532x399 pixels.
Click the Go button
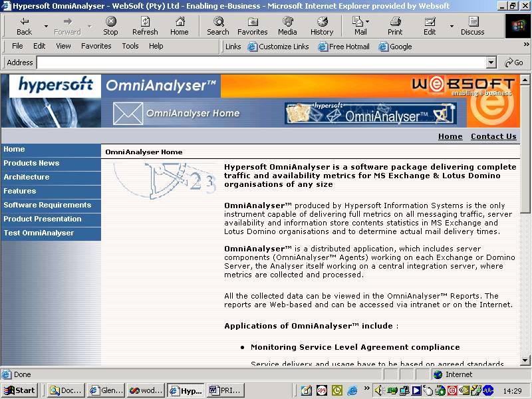513,63
